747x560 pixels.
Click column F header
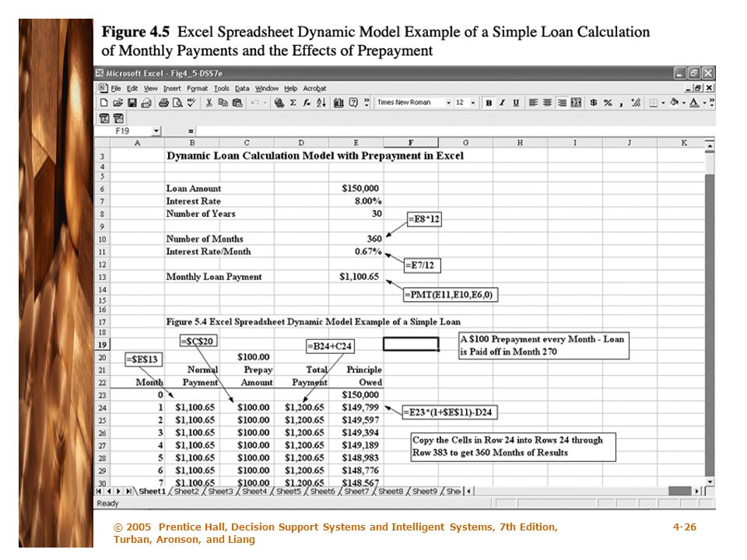[x=411, y=142]
